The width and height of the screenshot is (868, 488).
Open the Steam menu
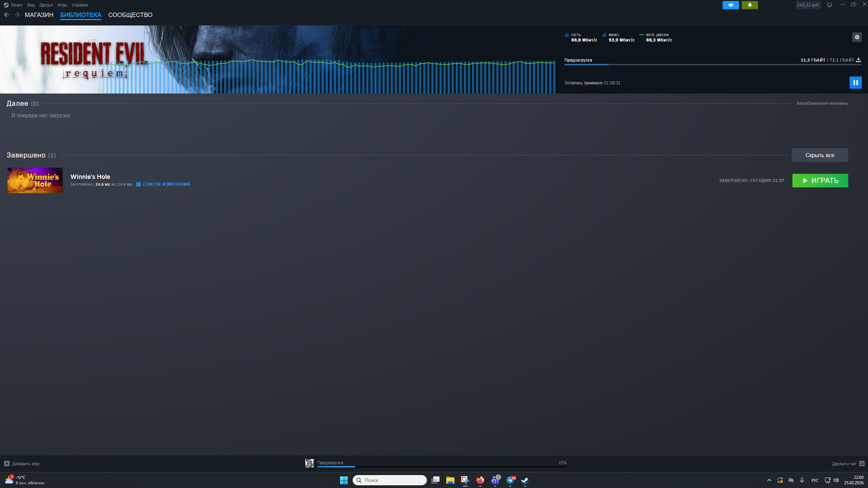[x=16, y=5]
